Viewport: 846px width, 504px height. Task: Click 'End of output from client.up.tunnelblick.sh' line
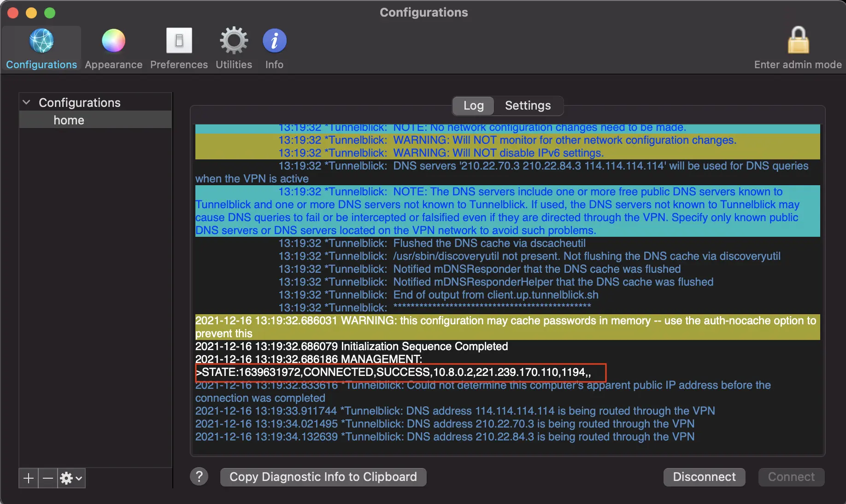point(438,295)
